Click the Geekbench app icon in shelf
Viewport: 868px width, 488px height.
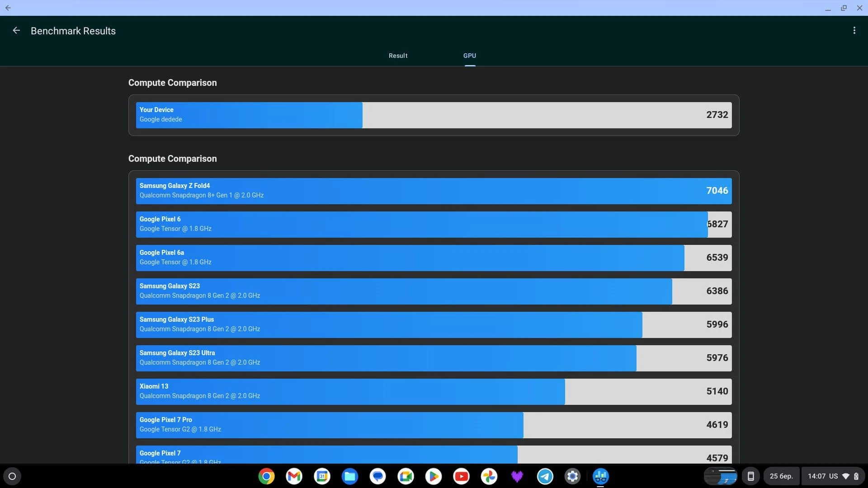pyautogui.click(x=601, y=476)
